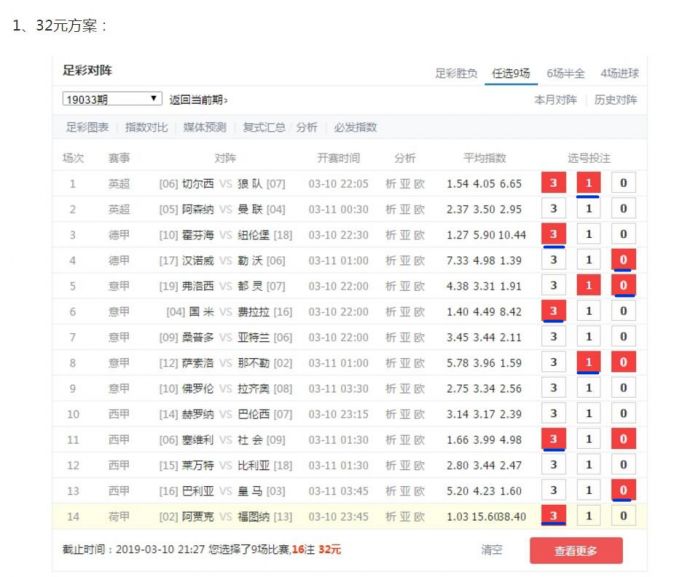Toggle pick 0 for 汉诺威 vs 勒沃
690x577 pixels.
point(623,260)
